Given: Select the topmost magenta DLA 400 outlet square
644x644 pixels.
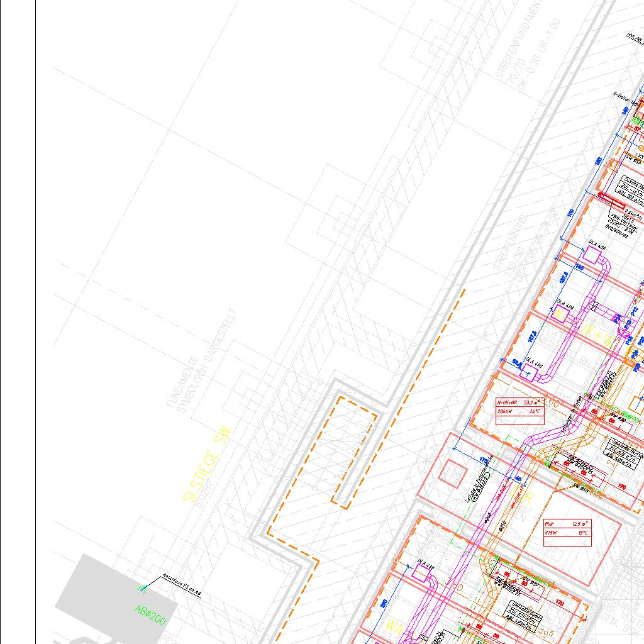Looking at the screenshot, I should 591,255.
